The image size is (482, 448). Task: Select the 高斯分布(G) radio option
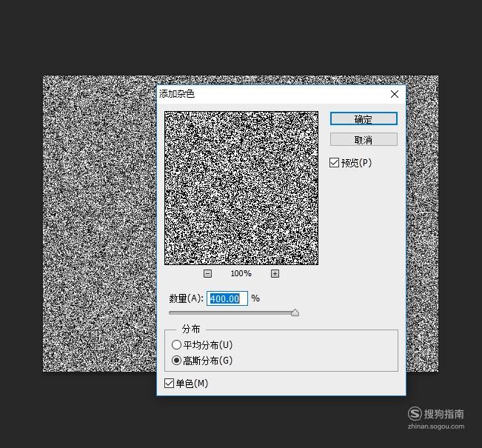176,360
